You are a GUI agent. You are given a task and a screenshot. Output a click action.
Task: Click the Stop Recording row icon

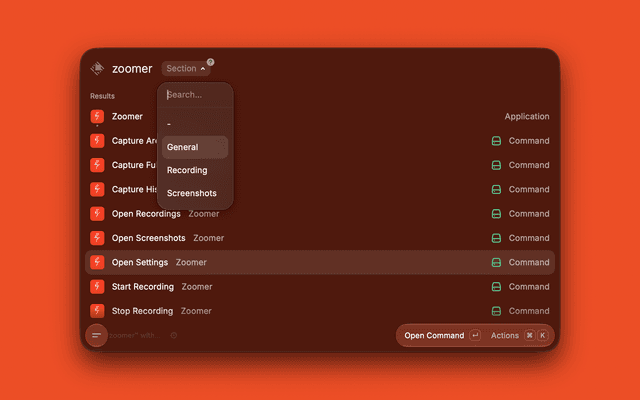point(97,311)
